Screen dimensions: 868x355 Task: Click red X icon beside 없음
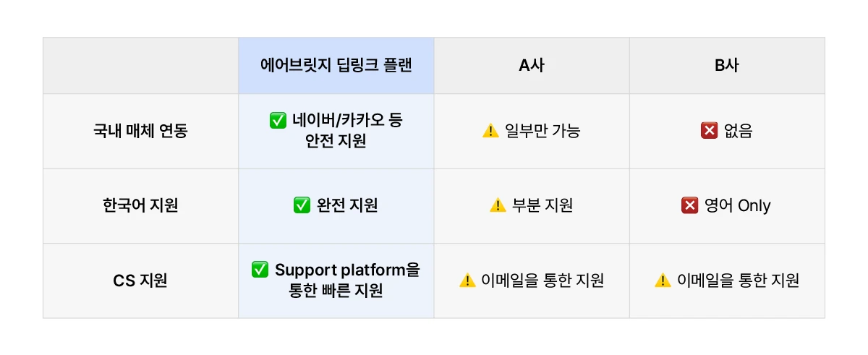[x=709, y=131]
